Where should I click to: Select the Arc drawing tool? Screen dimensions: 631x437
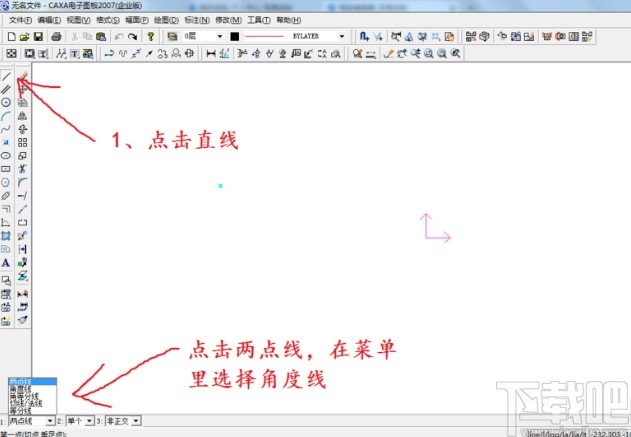(6, 116)
